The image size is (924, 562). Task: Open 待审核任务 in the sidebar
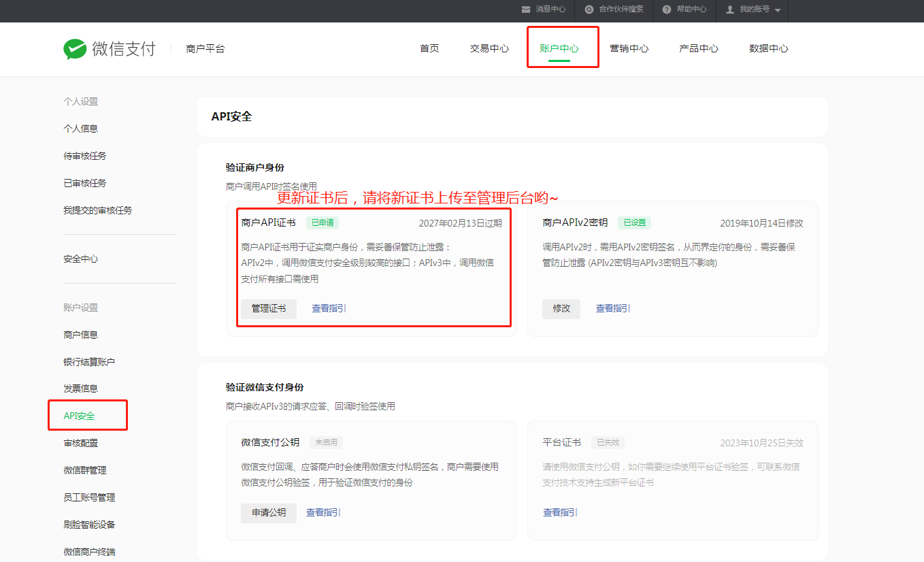pyautogui.click(x=85, y=156)
